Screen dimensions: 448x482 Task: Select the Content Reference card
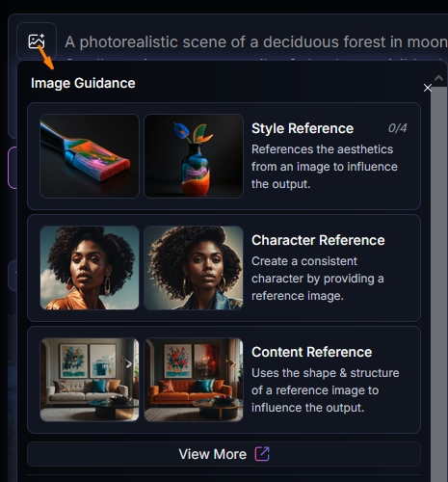pos(224,380)
